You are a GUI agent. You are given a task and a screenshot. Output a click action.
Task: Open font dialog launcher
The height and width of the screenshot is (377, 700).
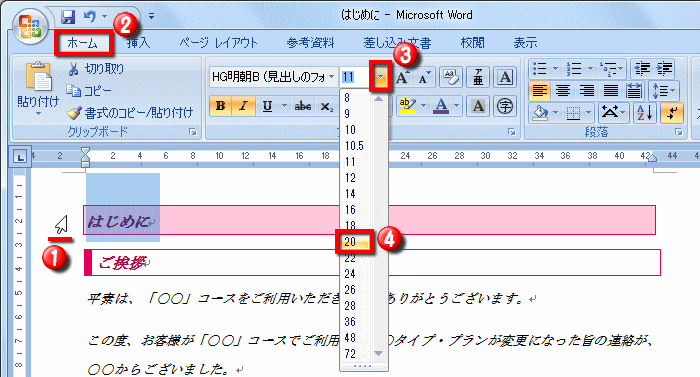pos(512,132)
